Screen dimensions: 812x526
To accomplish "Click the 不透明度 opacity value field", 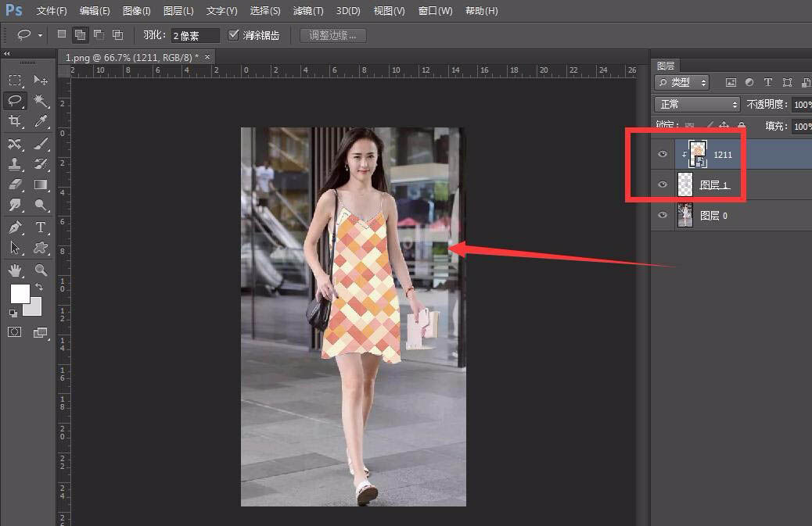I will [x=802, y=105].
